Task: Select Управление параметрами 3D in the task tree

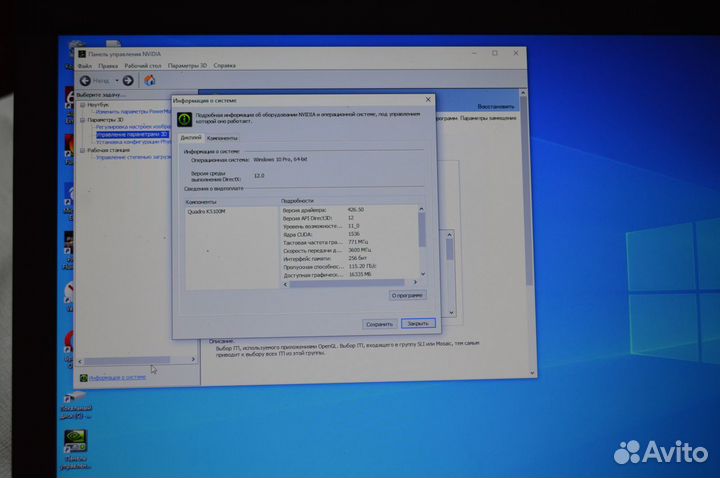Action: (132, 135)
